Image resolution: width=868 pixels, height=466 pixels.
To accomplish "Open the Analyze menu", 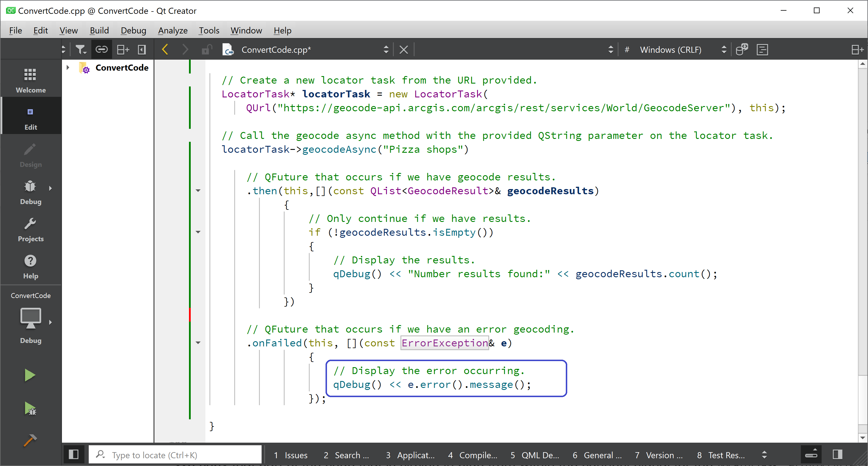I will point(173,30).
